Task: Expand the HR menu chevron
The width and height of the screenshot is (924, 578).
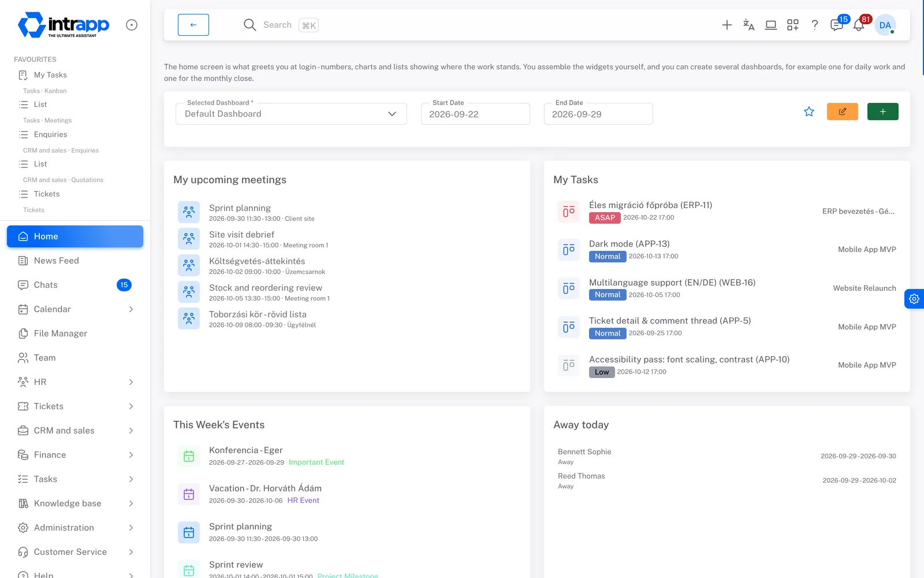Action: tap(131, 382)
